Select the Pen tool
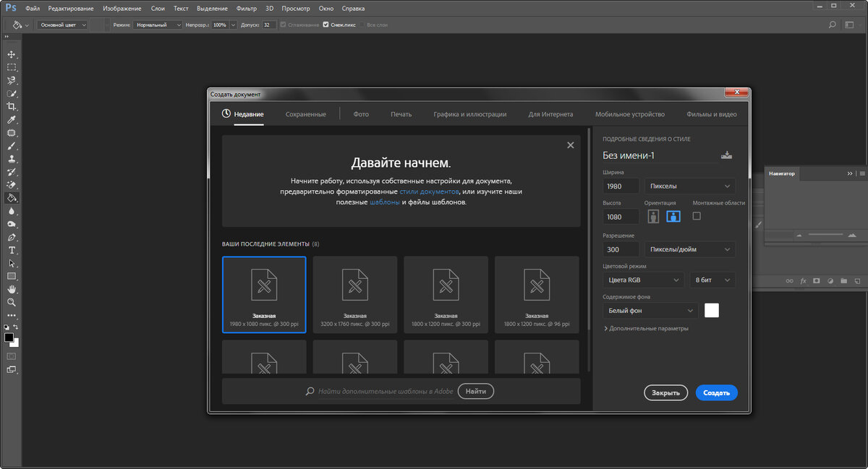The image size is (868, 469). pos(12,237)
